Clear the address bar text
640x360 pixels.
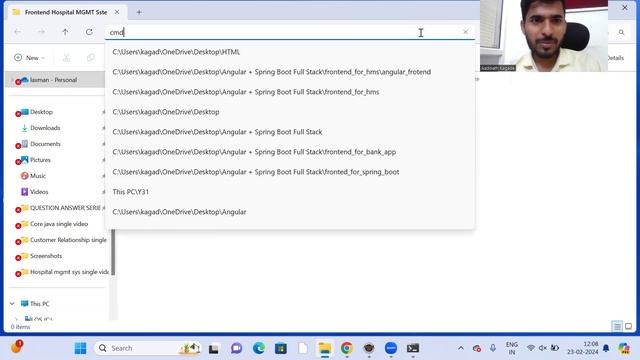click(465, 32)
